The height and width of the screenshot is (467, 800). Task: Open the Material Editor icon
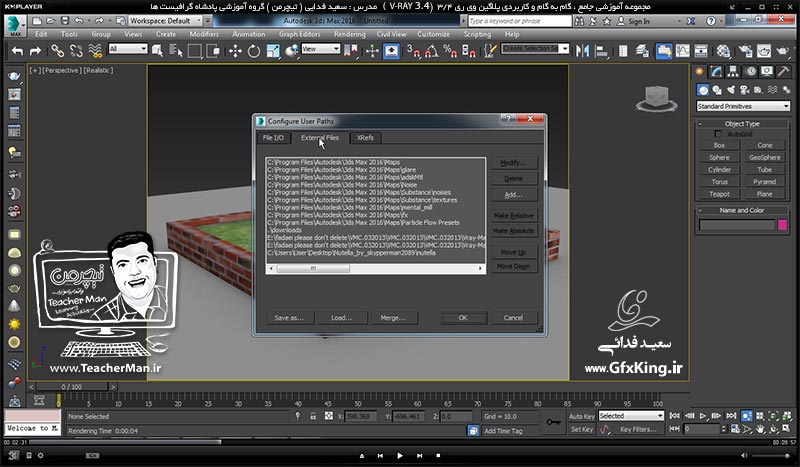tap(723, 51)
